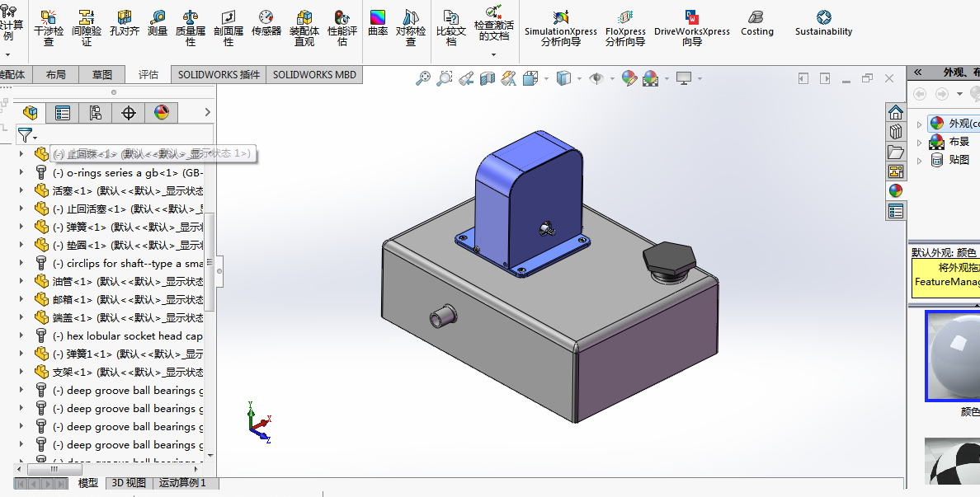The height and width of the screenshot is (497, 980).
Task: Open 质量属性 mass properties
Action: [191, 29]
